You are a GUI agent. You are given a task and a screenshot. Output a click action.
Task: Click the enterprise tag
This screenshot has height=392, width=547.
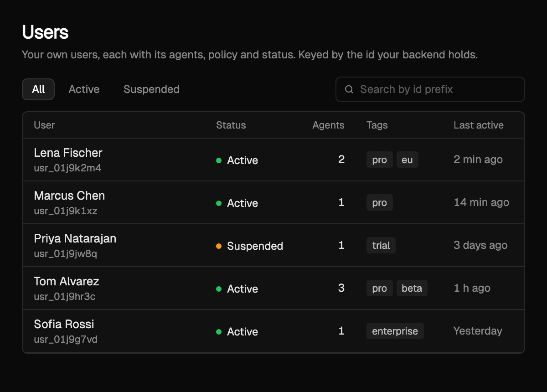pyautogui.click(x=395, y=331)
